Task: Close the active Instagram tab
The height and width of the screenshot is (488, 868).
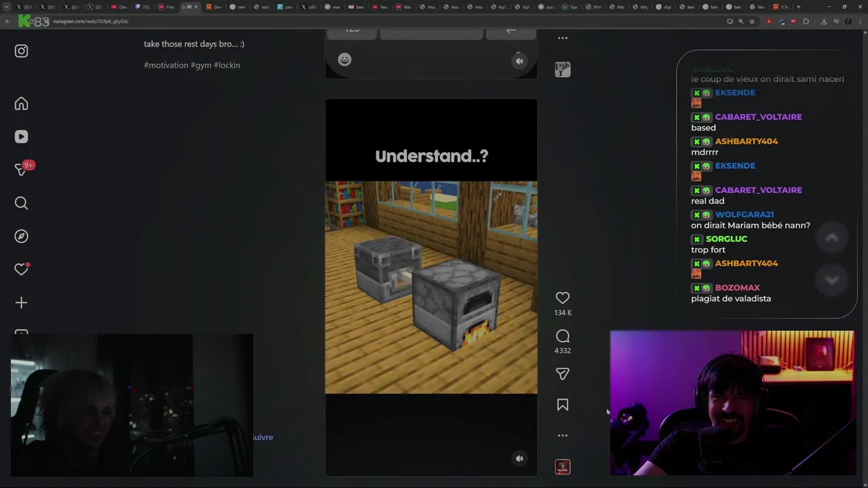Action: (195, 7)
